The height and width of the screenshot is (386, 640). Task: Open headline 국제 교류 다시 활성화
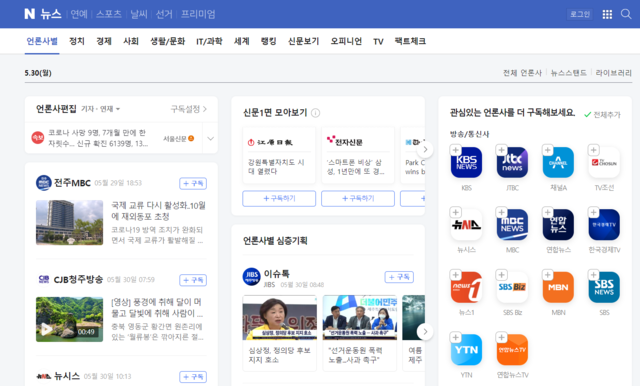tap(158, 211)
